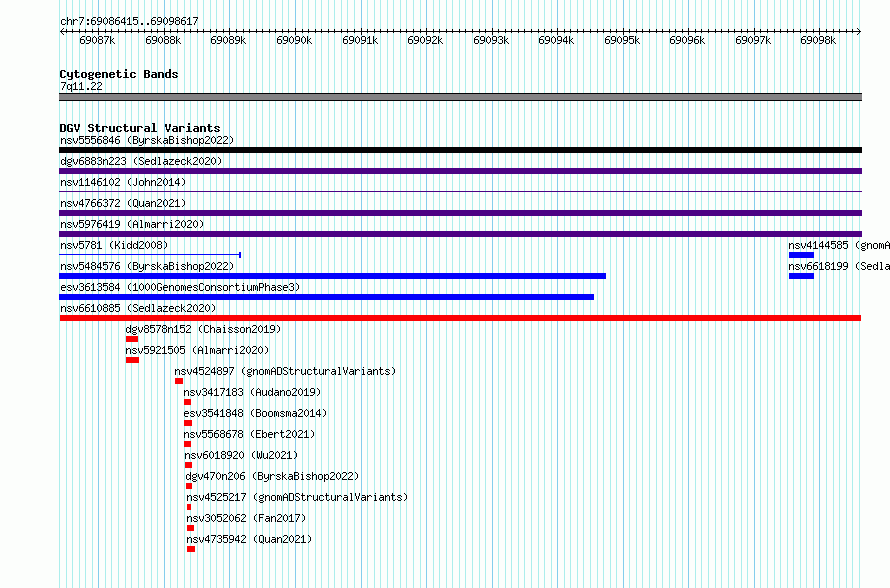
Task: Click the chr7:69086415..69098617 coordinate label
Action: (x=129, y=21)
